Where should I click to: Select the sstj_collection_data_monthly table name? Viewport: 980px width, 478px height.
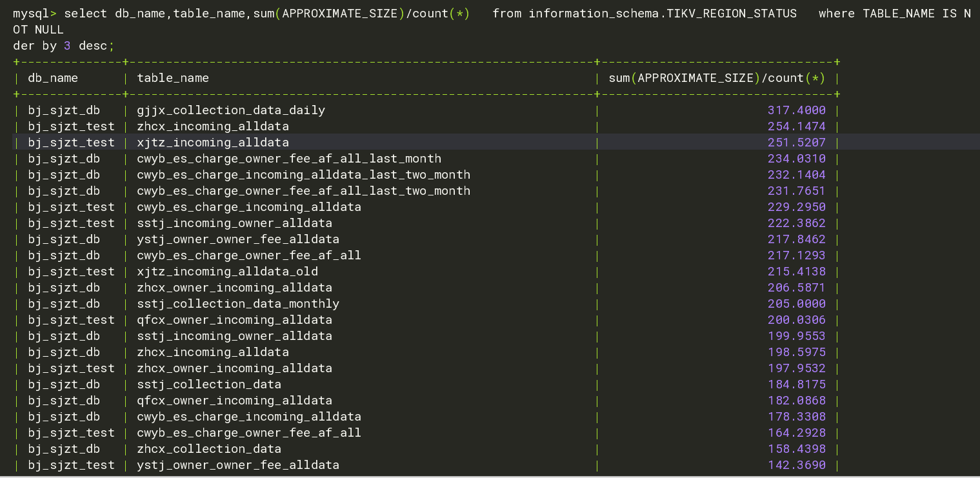237,304
